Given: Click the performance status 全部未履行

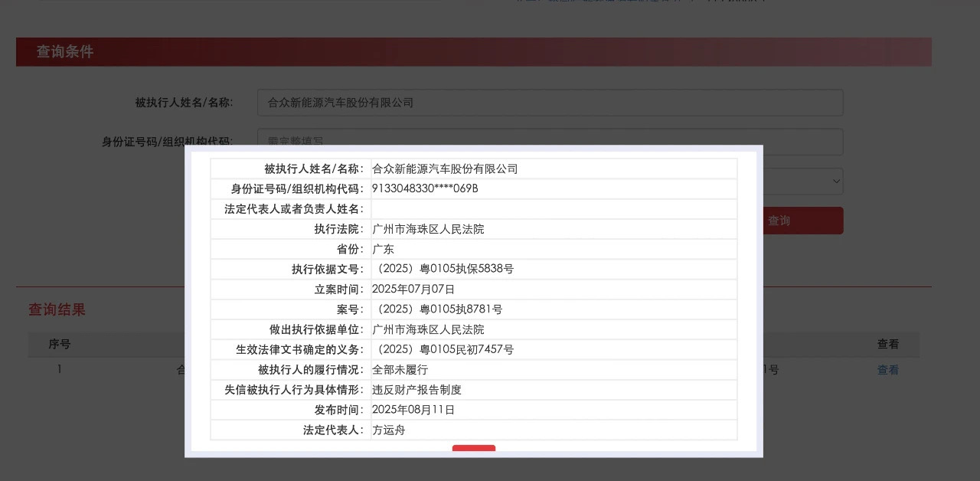Looking at the screenshot, I should pos(400,369).
